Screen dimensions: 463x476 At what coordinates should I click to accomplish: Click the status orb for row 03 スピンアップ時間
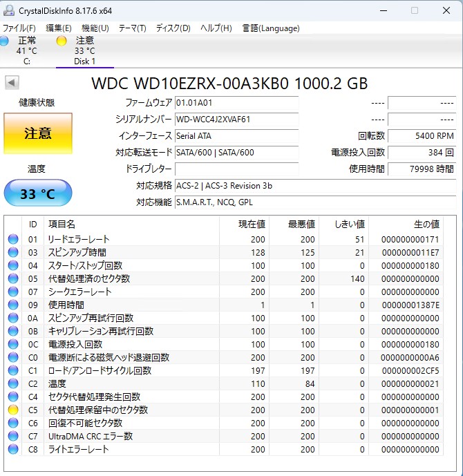[13, 252]
